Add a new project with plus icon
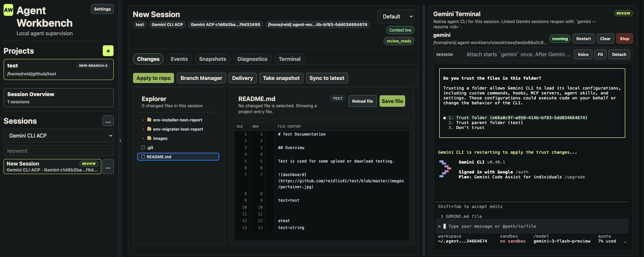 point(108,51)
